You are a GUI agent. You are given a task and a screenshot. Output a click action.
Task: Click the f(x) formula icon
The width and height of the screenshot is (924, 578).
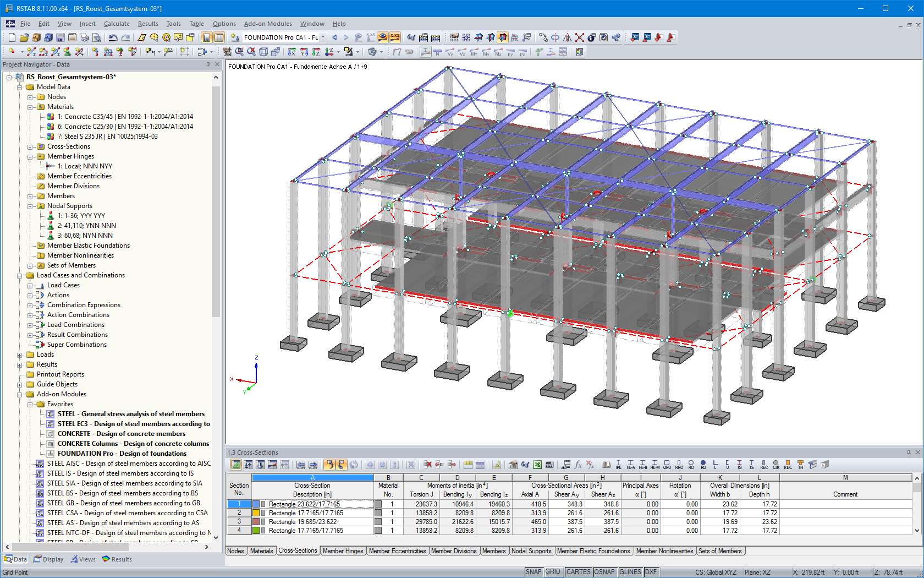[577, 464]
